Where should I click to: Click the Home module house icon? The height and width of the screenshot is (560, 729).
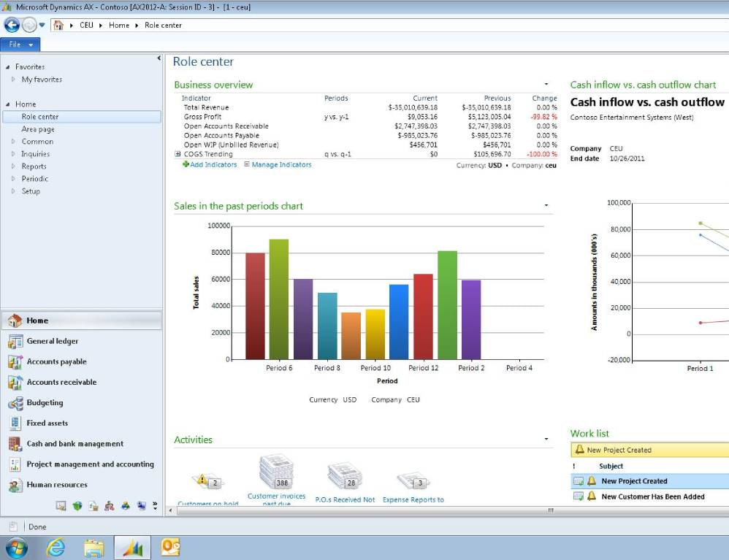[15, 321]
